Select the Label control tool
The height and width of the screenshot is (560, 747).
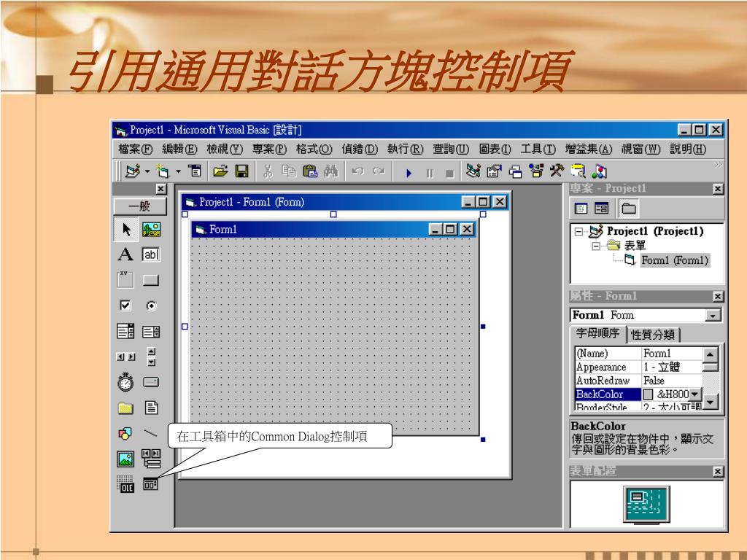click(x=125, y=254)
